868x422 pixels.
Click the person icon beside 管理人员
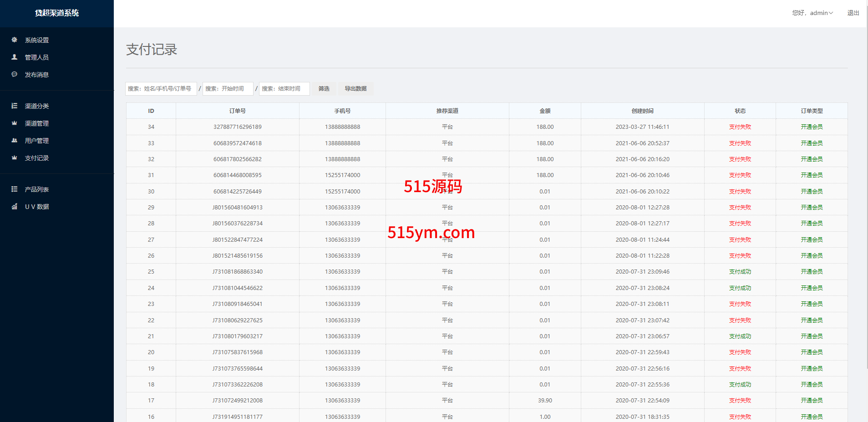coord(14,57)
